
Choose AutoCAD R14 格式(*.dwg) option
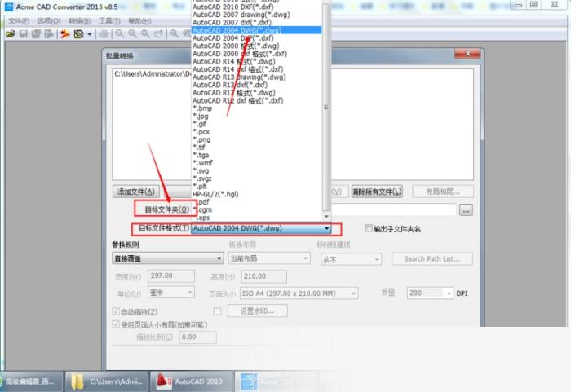(256, 61)
